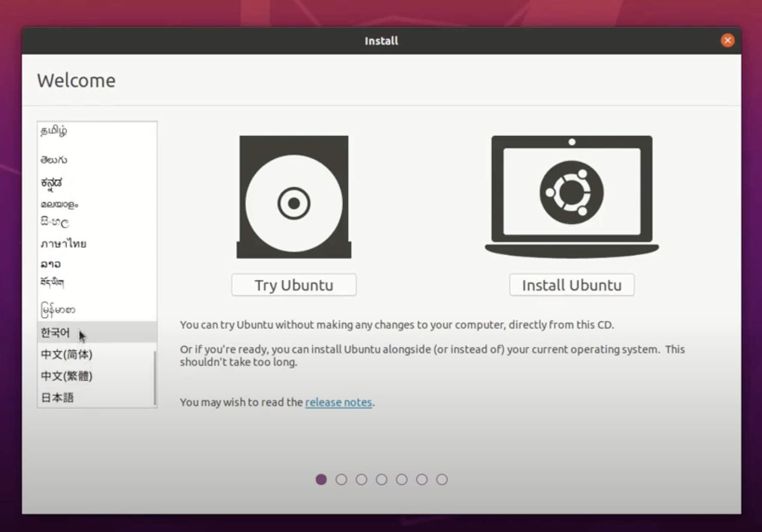Select 한국어 in the language list
Screen dimensions: 762x532
(x=97, y=332)
